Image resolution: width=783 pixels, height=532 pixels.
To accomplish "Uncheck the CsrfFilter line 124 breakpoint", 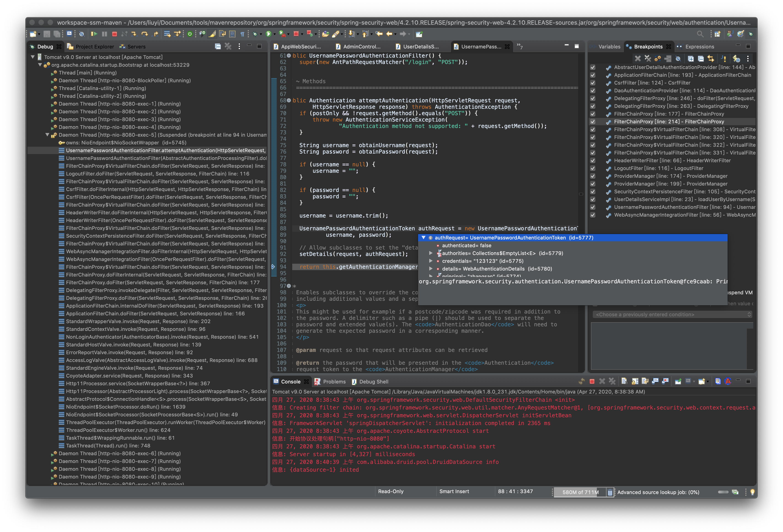I will point(593,83).
